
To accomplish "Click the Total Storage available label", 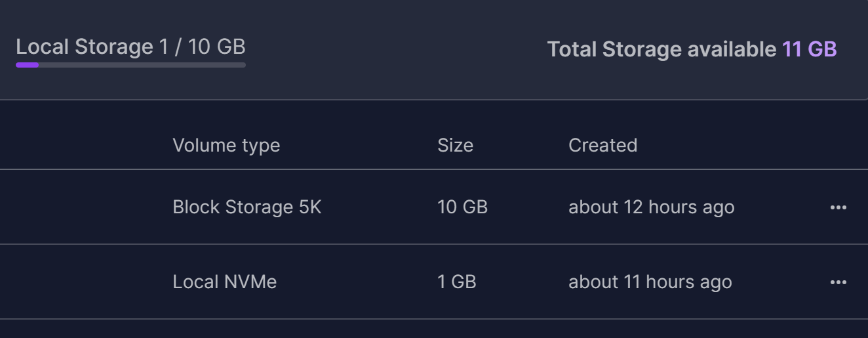I will click(x=661, y=49).
